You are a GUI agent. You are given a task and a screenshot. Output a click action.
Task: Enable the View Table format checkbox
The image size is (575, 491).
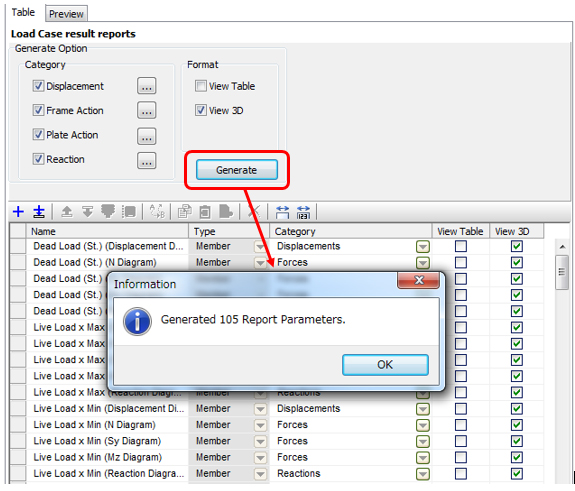pos(201,86)
